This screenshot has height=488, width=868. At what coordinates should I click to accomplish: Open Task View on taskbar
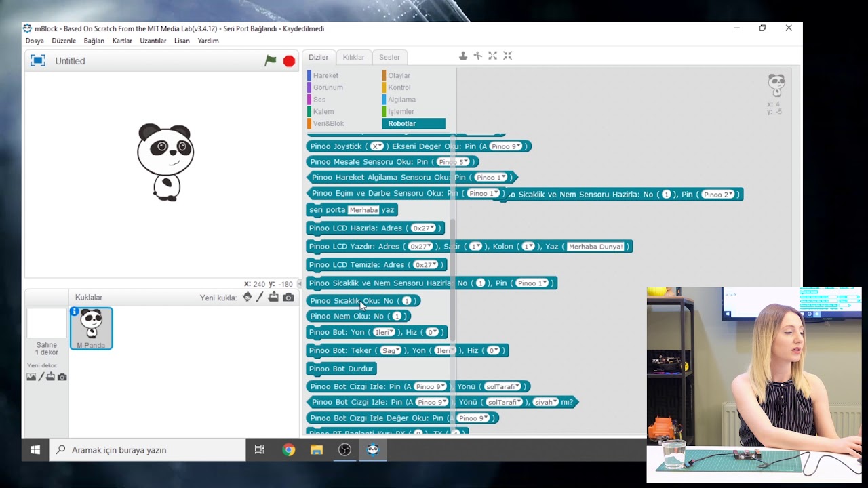coord(259,449)
